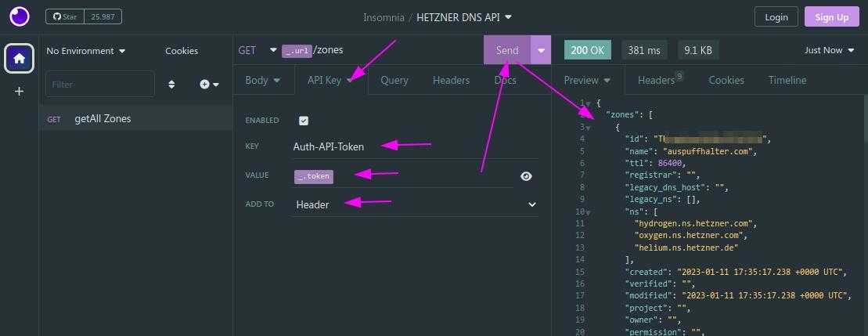
Task: Click the "zones" key in response
Action: 621,114
